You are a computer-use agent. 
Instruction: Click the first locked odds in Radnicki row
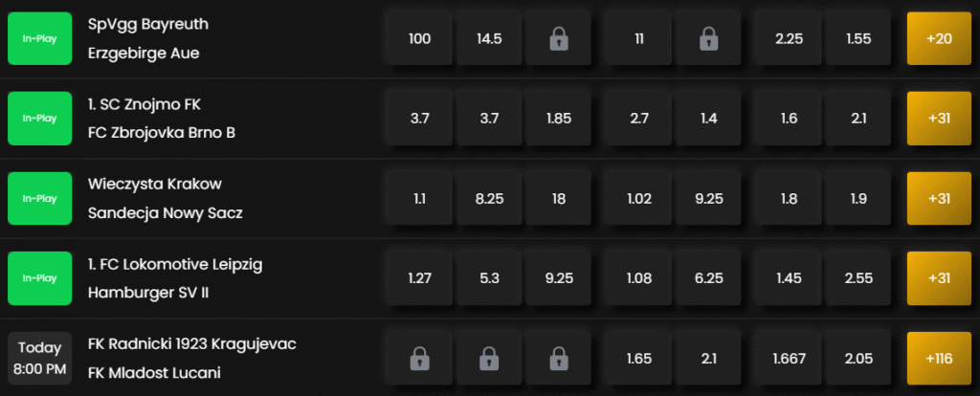click(419, 359)
